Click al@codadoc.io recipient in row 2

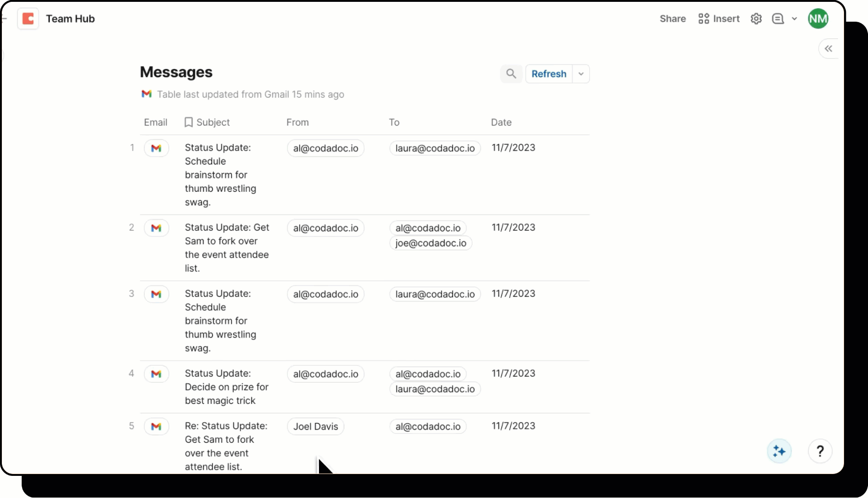coord(428,228)
